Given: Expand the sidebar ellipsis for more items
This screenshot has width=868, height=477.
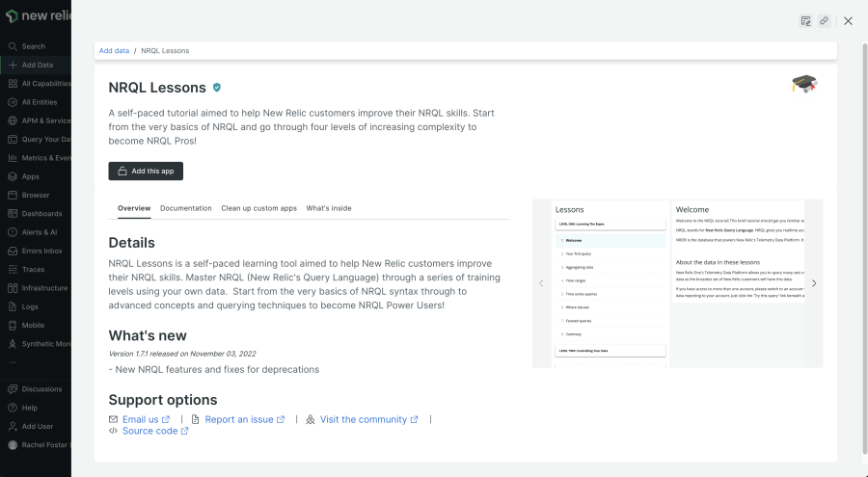Looking at the screenshot, I should [13, 362].
